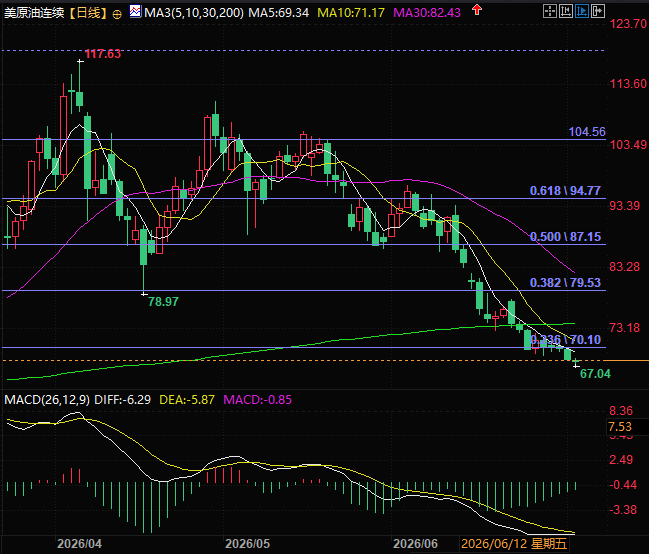Click the 0.618 \ 94.77 Fibonacci level label
Screen dimensions: 649x554
[x=565, y=191]
